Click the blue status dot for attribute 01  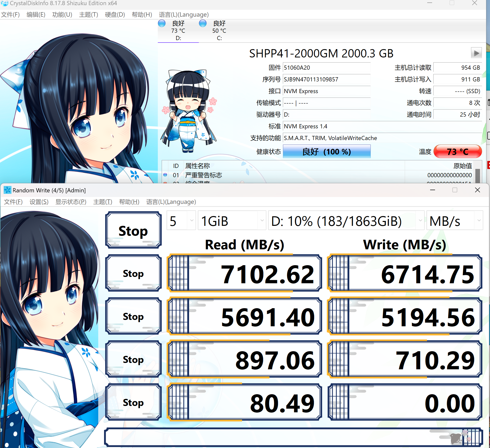[x=165, y=175]
